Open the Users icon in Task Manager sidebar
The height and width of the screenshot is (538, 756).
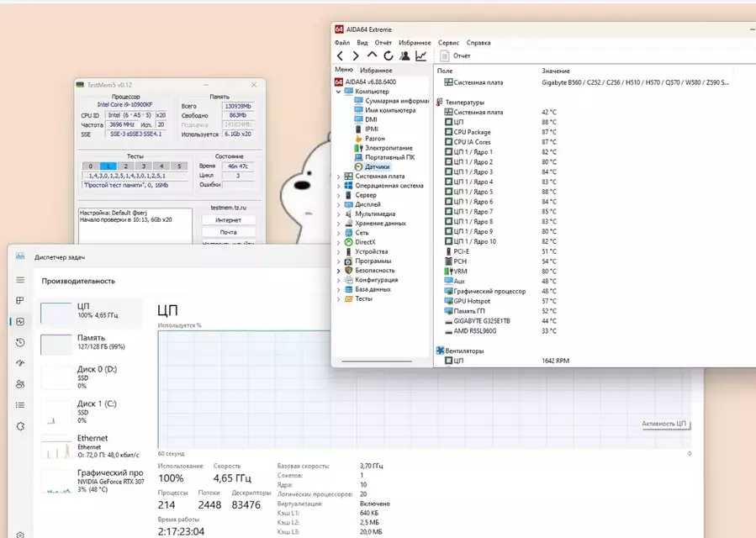pos(20,384)
